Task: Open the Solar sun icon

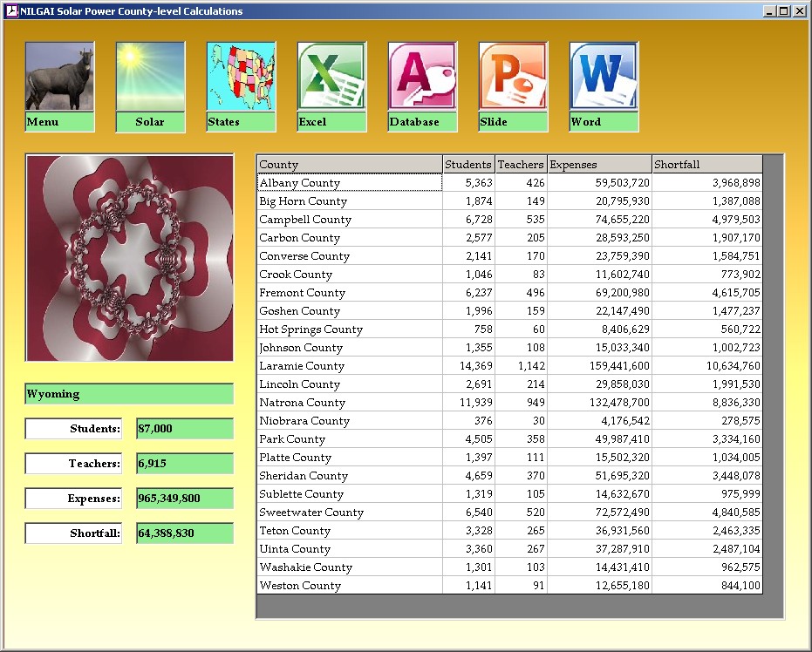Action: (150, 77)
